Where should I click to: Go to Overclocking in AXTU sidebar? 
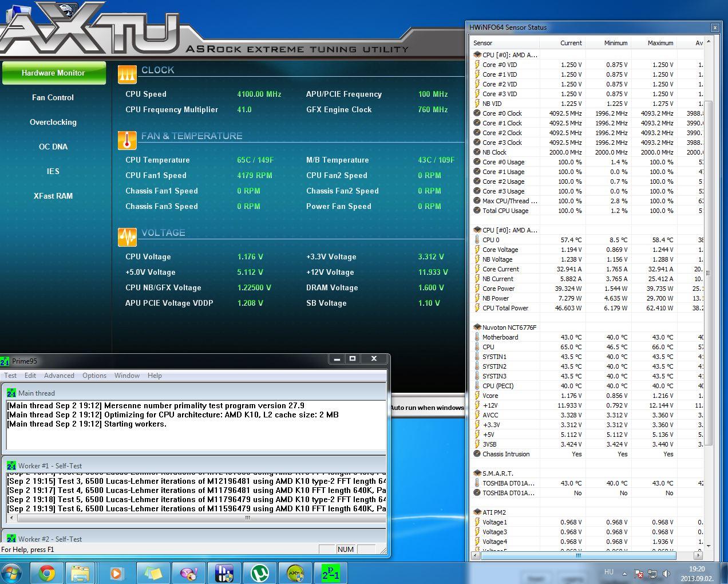pos(53,122)
